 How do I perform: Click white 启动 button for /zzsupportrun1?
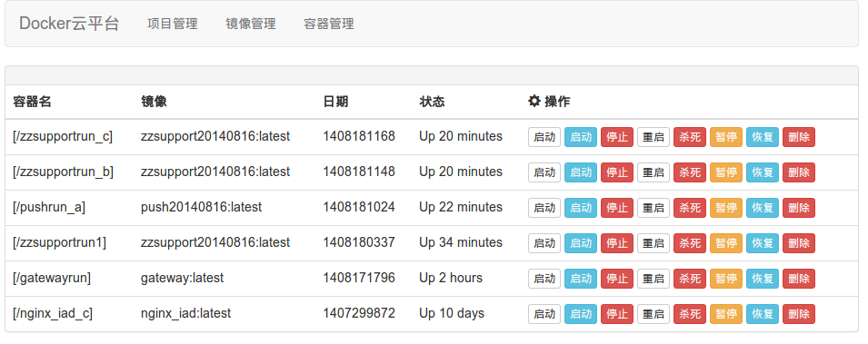coord(544,243)
